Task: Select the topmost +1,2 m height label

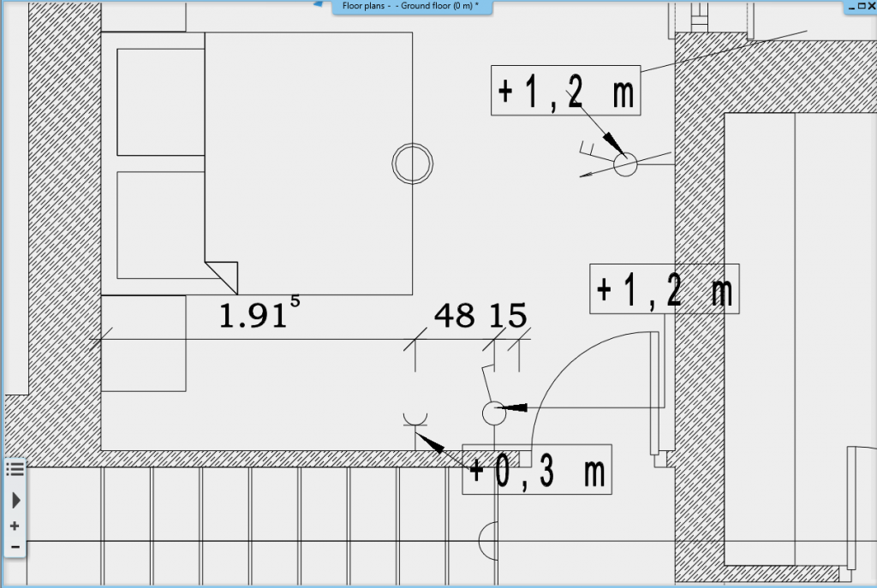Action: pyautogui.click(x=565, y=90)
